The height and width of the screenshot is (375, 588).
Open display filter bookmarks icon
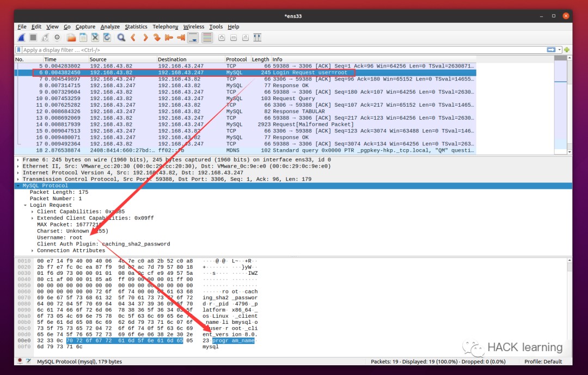(19, 50)
